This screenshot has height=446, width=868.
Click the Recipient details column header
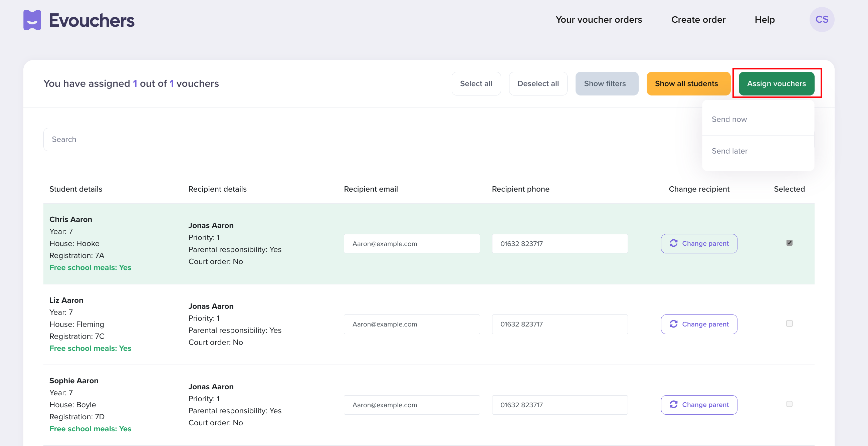pos(217,189)
